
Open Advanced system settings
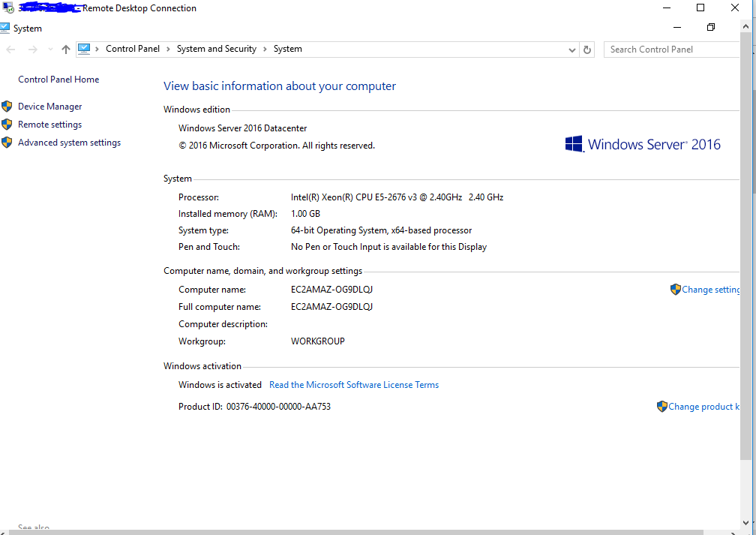[x=69, y=143]
